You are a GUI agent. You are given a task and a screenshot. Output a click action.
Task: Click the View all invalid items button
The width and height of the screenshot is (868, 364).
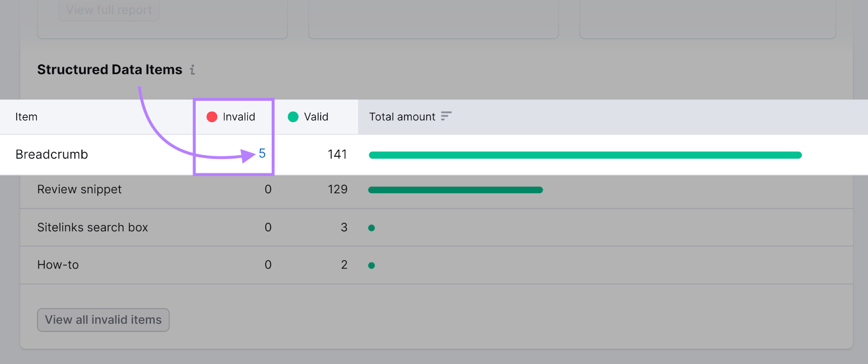103,320
